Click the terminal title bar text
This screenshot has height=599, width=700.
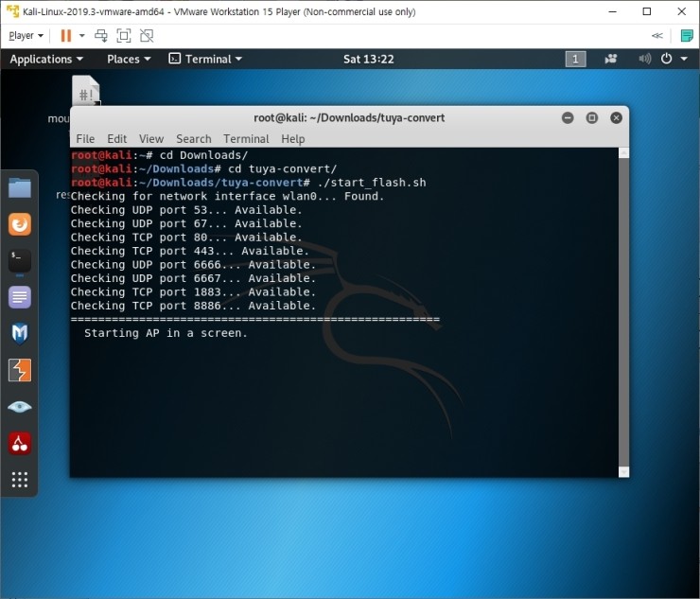tap(349, 118)
